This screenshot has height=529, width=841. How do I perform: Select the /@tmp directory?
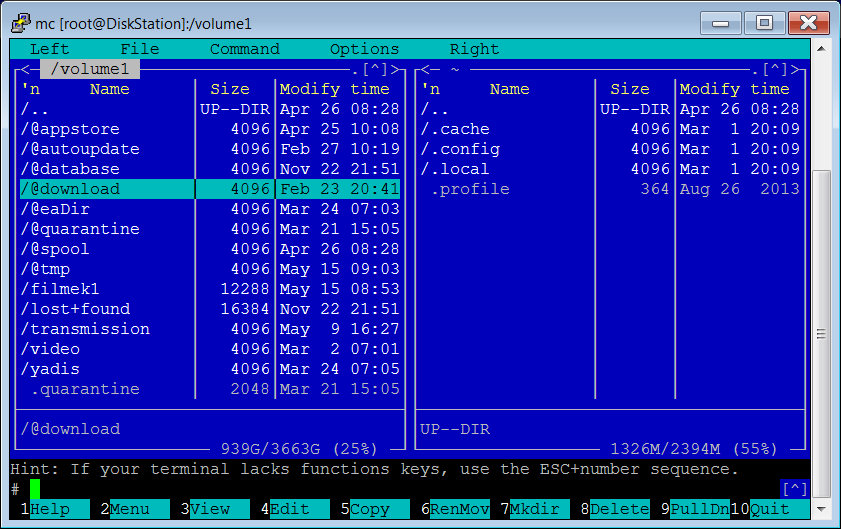point(210,269)
